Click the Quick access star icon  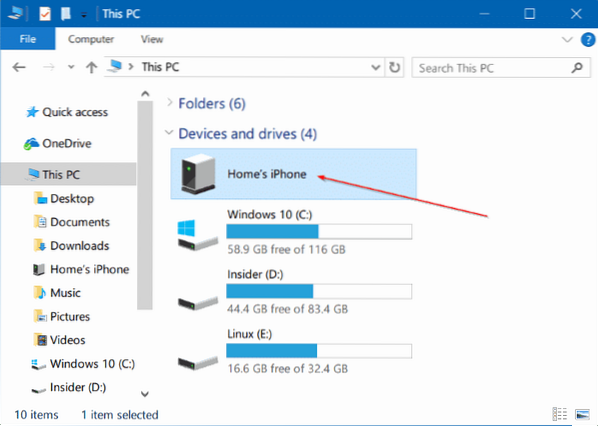[32, 112]
